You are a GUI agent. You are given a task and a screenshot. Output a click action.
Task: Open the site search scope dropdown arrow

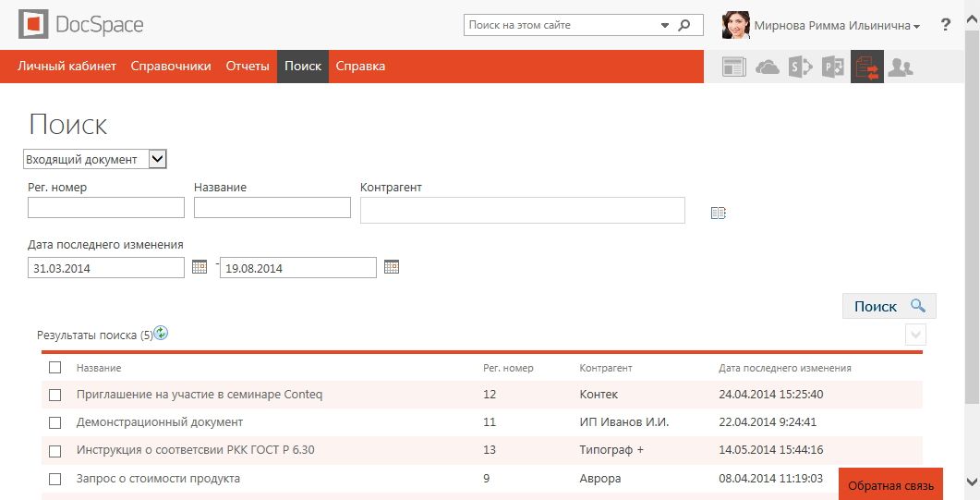pyautogui.click(x=664, y=26)
